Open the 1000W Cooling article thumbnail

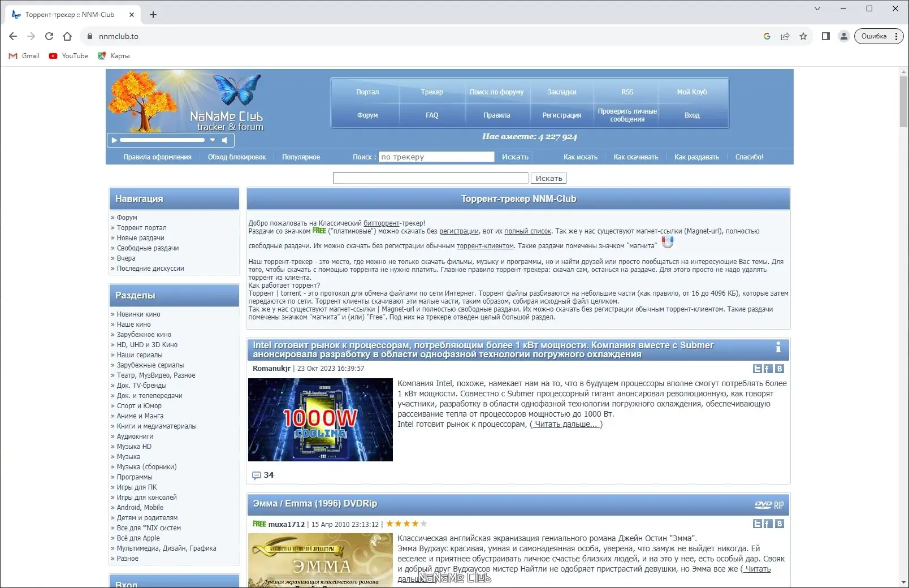[321, 420]
